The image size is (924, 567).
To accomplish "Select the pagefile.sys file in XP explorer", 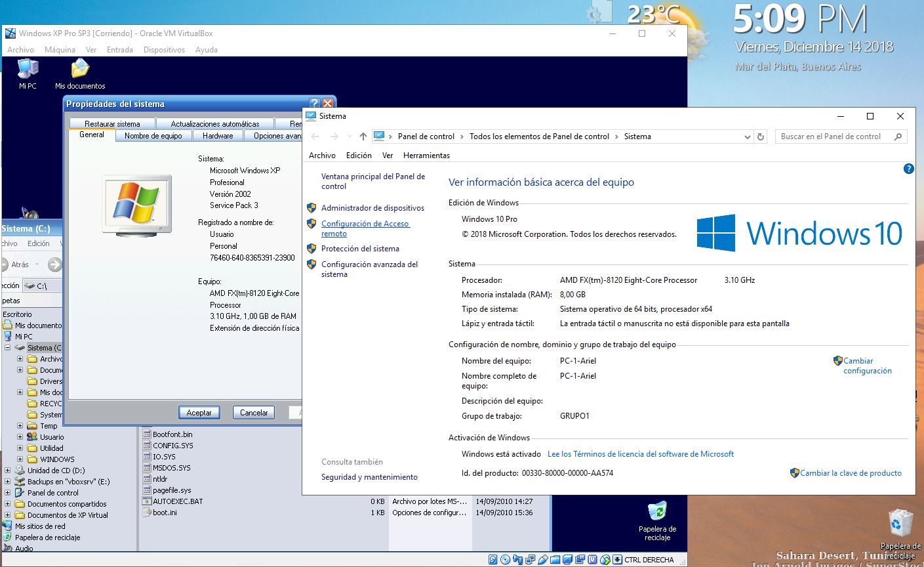I will pos(167,490).
